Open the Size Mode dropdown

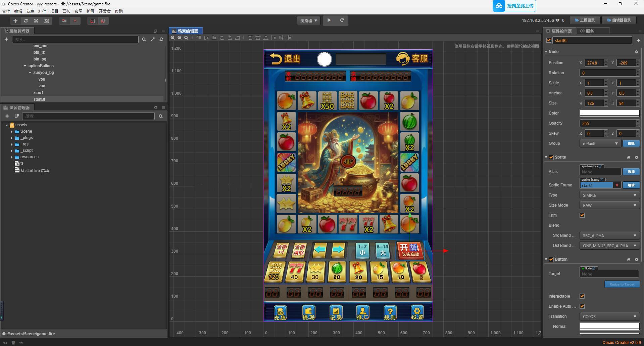609,205
